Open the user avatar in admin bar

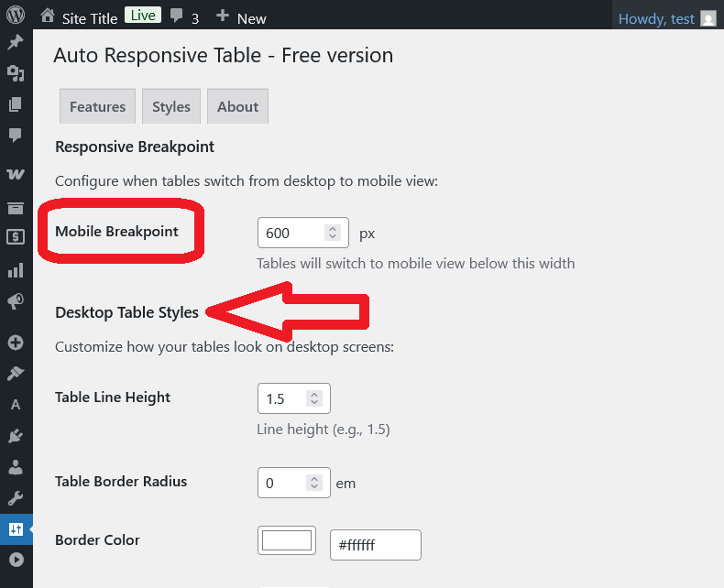point(708,18)
